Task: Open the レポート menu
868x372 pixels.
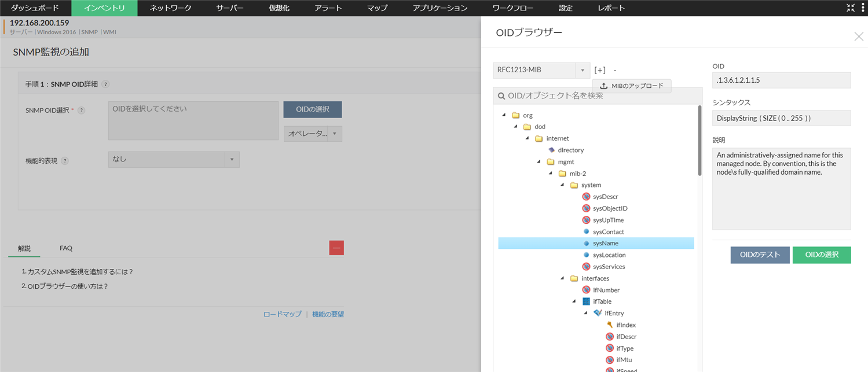Action: coord(611,8)
